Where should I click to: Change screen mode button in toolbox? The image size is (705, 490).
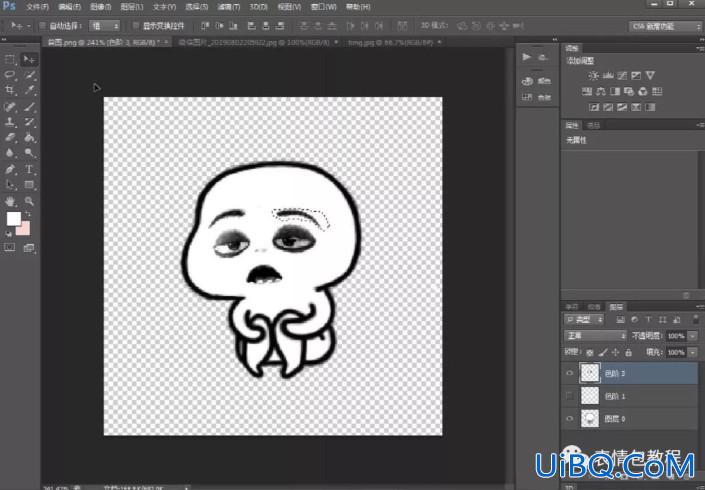[29, 248]
